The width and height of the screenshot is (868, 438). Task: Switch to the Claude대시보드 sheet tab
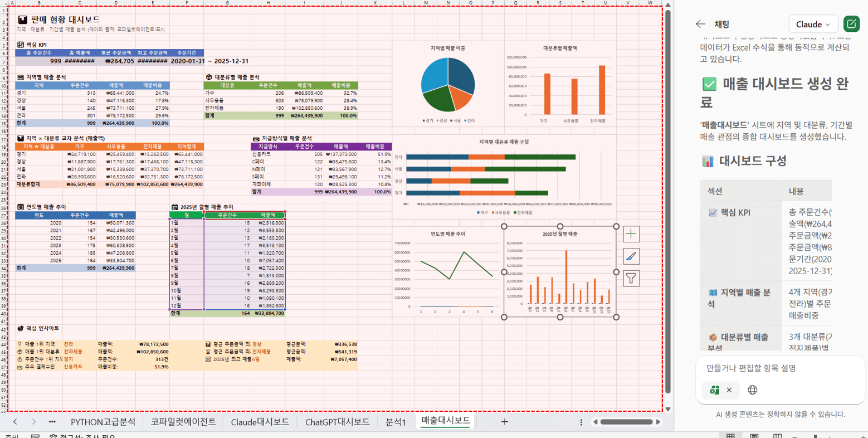[x=260, y=422]
